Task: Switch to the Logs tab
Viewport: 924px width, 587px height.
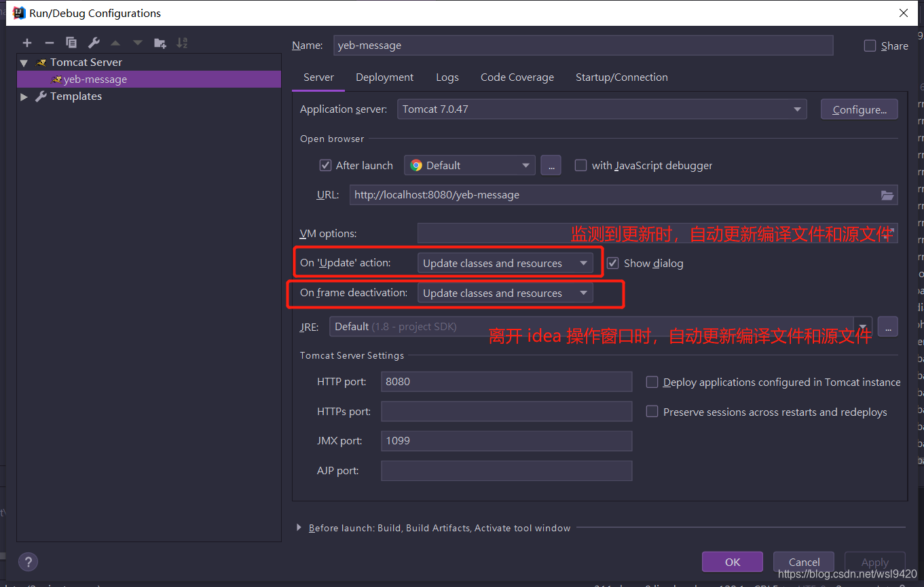Action: pos(447,77)
